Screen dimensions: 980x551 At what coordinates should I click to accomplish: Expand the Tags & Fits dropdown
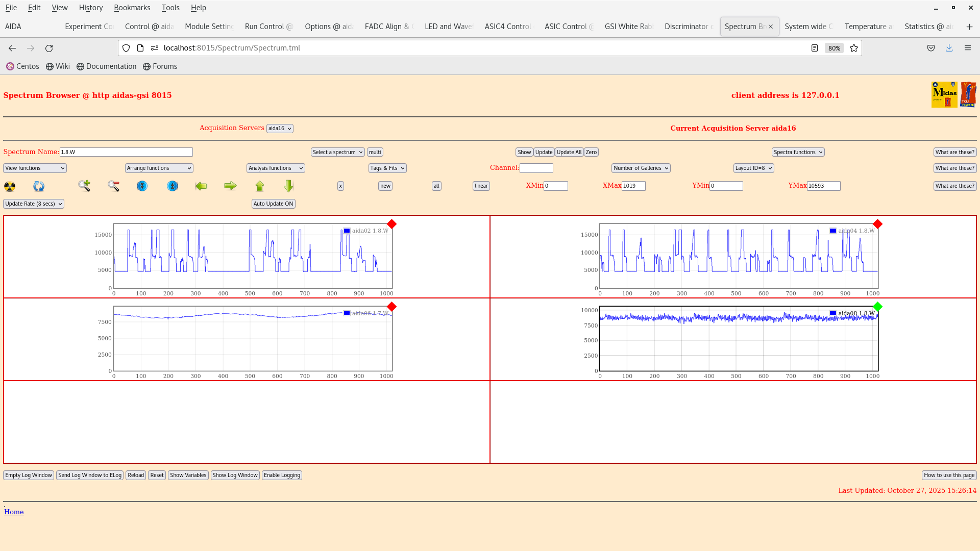(387, 168)
